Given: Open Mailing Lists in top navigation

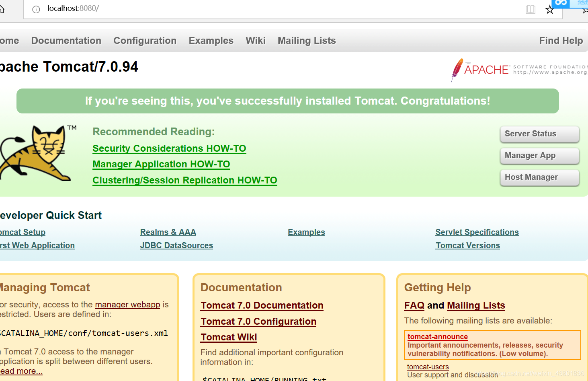Looking at the screenshot, I should (x=307, y=41).
